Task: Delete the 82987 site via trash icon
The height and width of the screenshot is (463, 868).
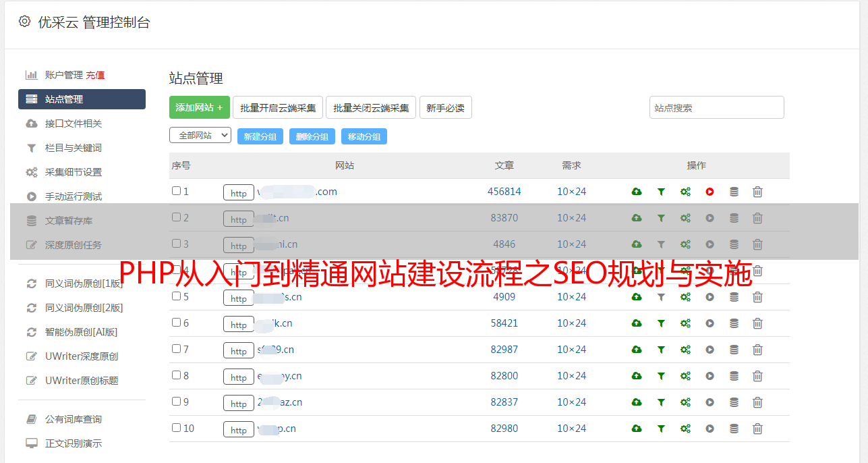Action: pos(757,350)
